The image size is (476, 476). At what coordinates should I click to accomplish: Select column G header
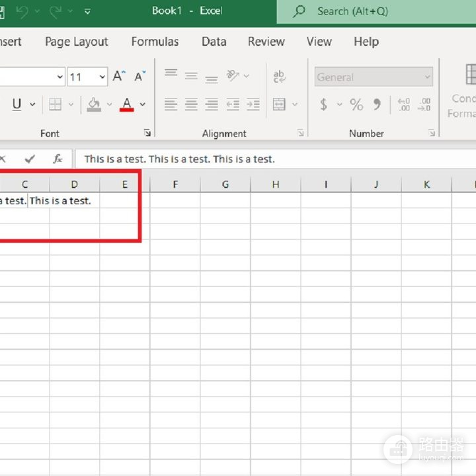[x=225, y=184]
